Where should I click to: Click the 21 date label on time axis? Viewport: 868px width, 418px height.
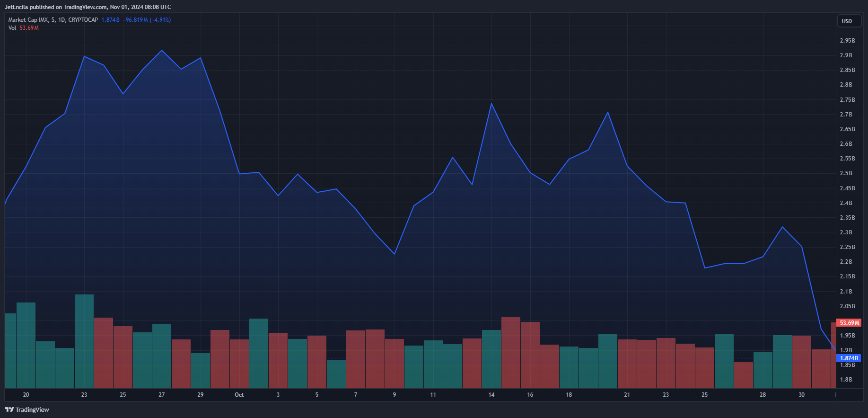(627, 395)
